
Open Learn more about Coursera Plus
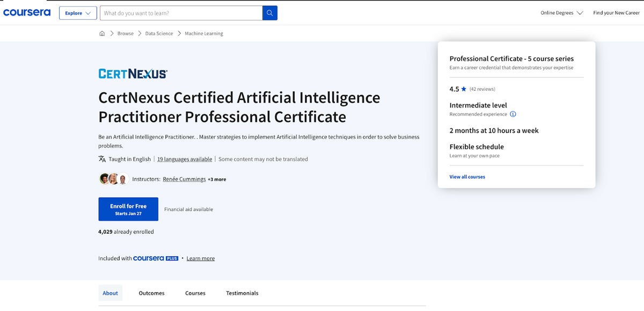click(x=201, y=258)
